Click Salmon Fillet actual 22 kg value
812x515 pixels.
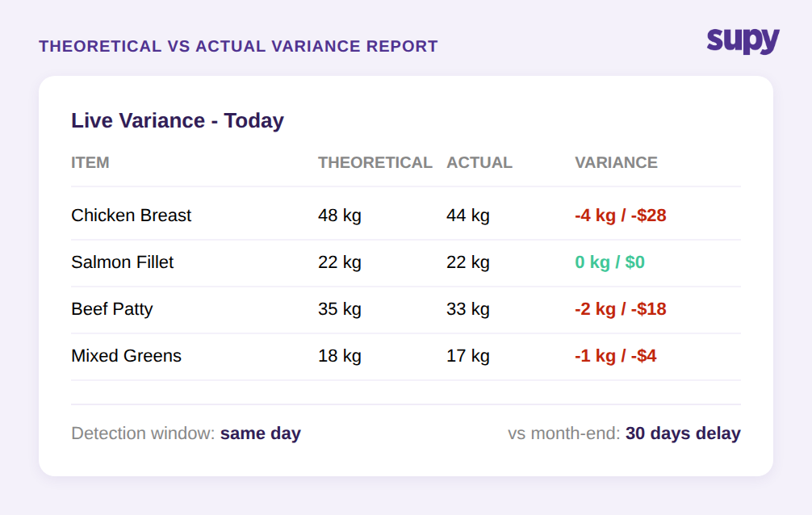coord(468,262)
